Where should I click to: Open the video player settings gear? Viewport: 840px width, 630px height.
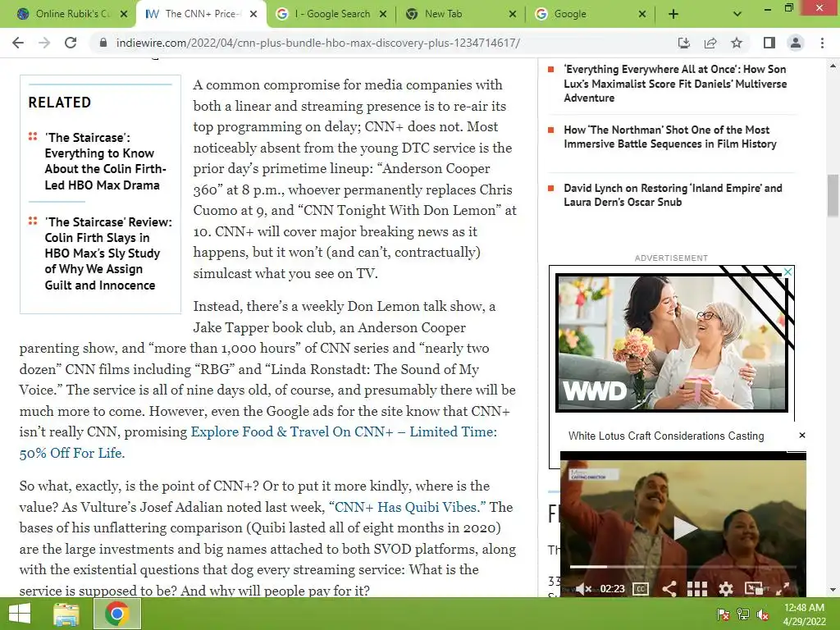click(726, 589)
